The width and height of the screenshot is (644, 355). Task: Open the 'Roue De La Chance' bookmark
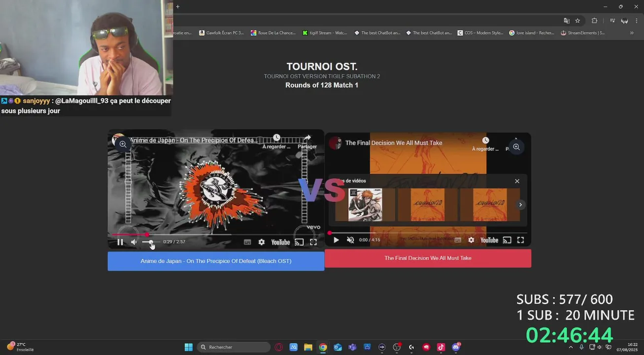point(273,33)
